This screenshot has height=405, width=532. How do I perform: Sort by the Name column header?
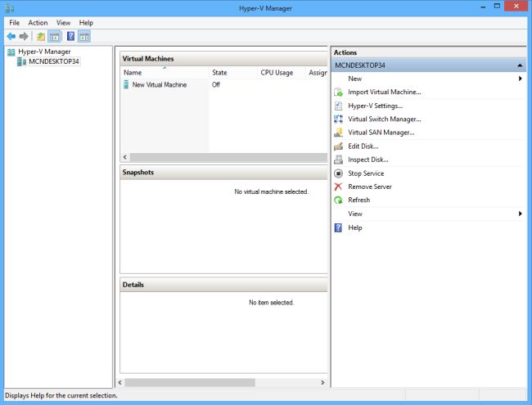pyautogui.click(x=165, y=73)
